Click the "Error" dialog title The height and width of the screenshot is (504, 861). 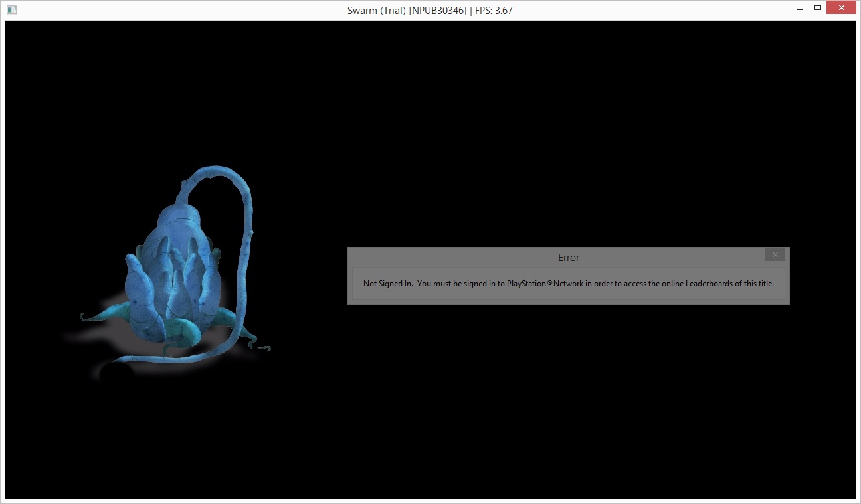[x=569, y=258]
